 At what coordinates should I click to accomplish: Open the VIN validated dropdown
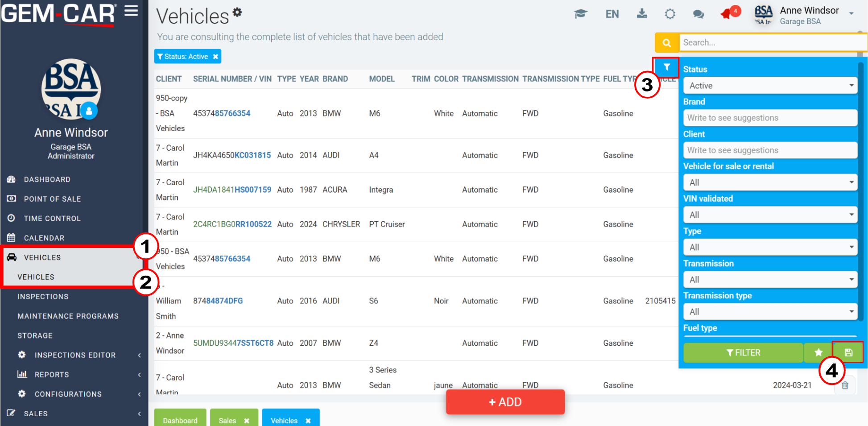pyautogui.click(x=770, y=215)
